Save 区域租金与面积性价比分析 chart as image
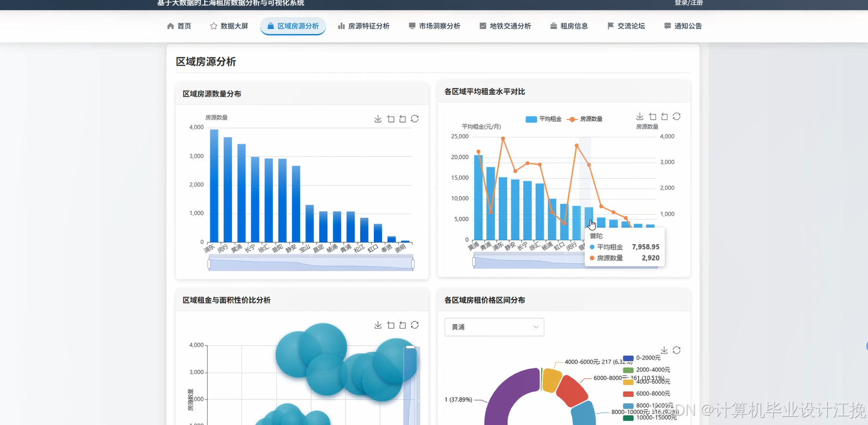The width and height of the screenshot is (868, 425). tap(378, 325)
